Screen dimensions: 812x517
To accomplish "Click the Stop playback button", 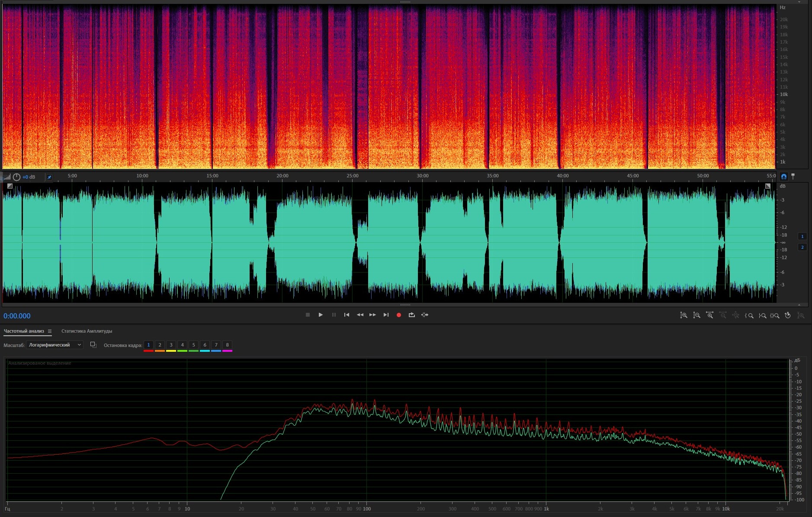I will (x=308, y=315).
